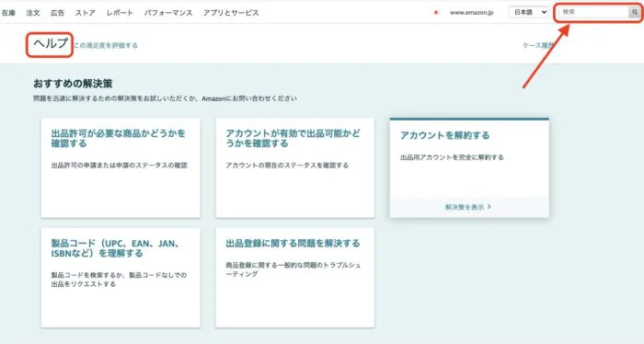
Task: Click text 製品コードを検索するか、製品コードなしでの出品をリクエストする
Action: (x=119, y=280)
